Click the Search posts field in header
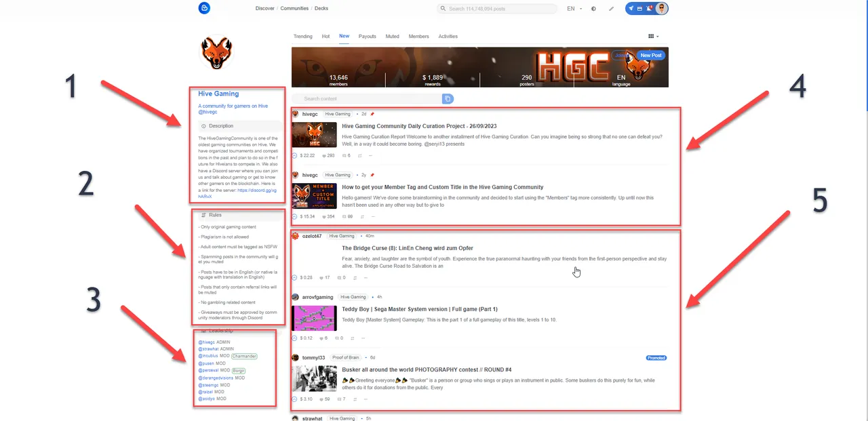The height and width of the screenshot is (421, 868). coord(495,9)
